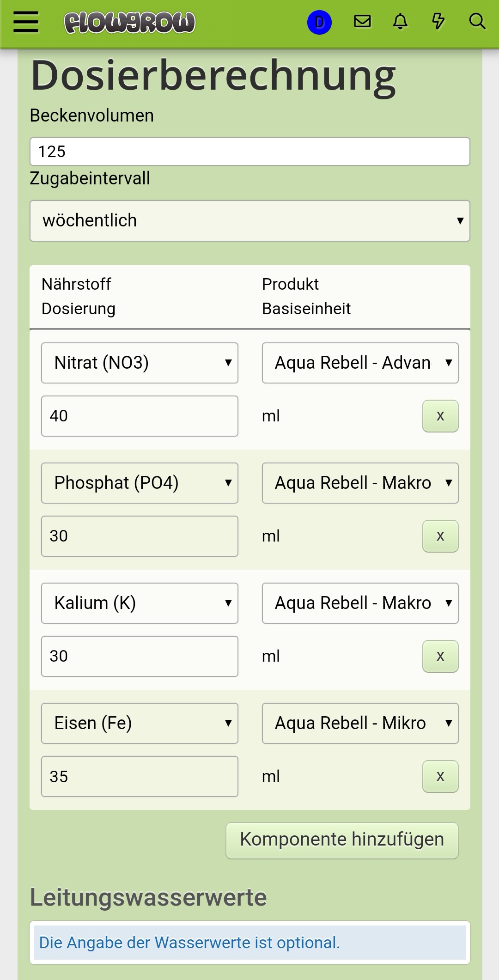Click the lightning bolt activity icon

pos(438,21)
